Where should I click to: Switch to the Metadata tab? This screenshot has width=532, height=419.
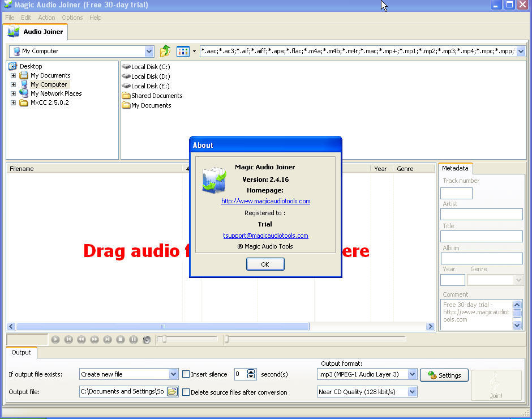pyautogui.click(x=454, y=168)
